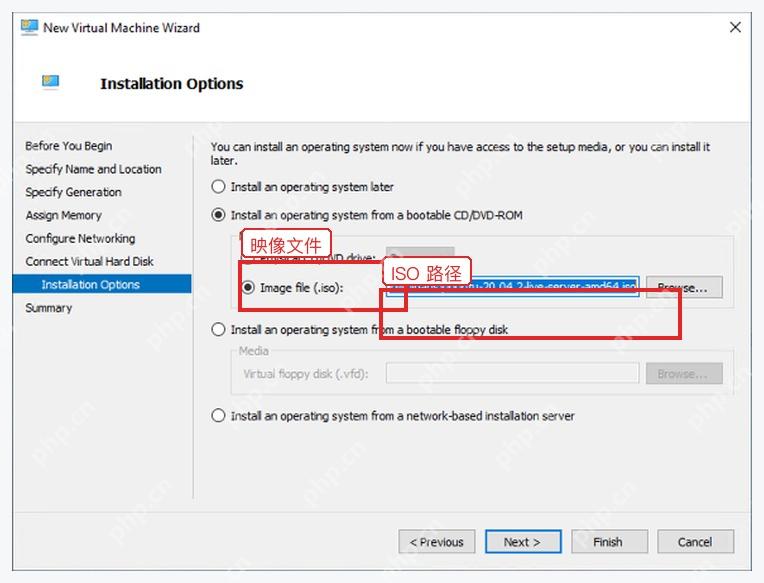Close the New Virtual Machine Wizard

(x=735, y=27)
